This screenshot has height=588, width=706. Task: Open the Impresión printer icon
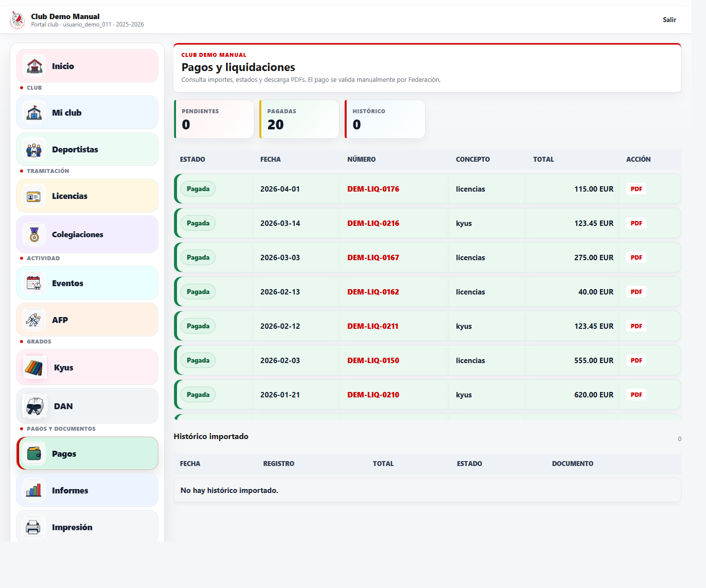tap(33, 527)
